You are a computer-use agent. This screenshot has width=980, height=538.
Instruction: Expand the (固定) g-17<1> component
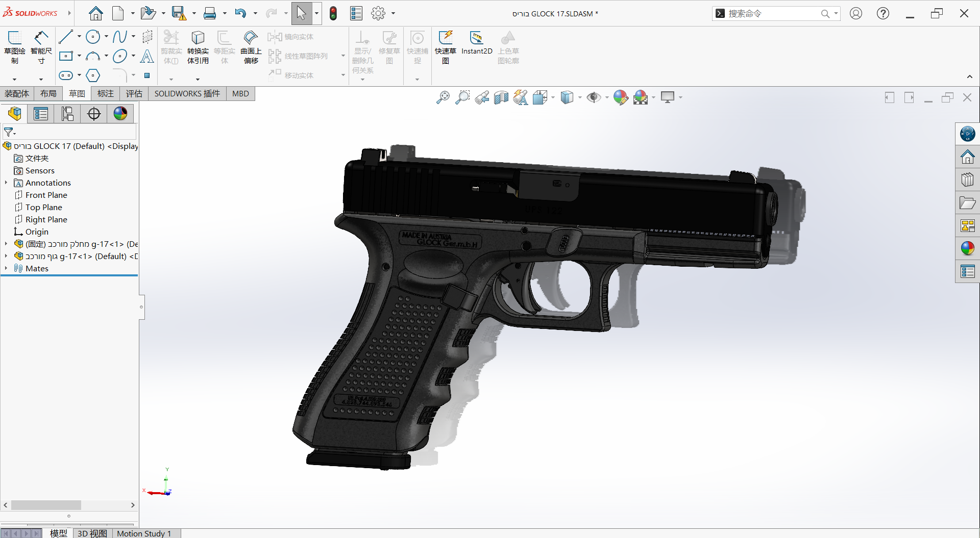6,244
